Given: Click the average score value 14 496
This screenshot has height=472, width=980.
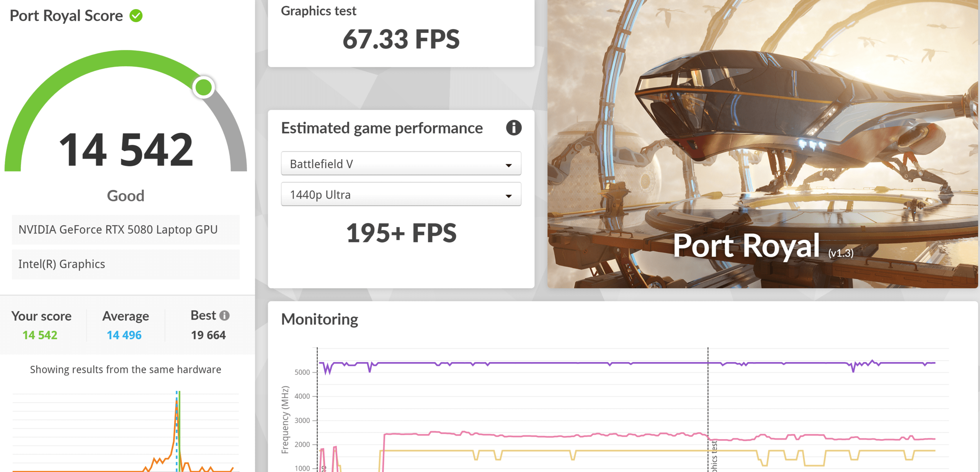Looking at the screenshot, I should pos(124,335).
